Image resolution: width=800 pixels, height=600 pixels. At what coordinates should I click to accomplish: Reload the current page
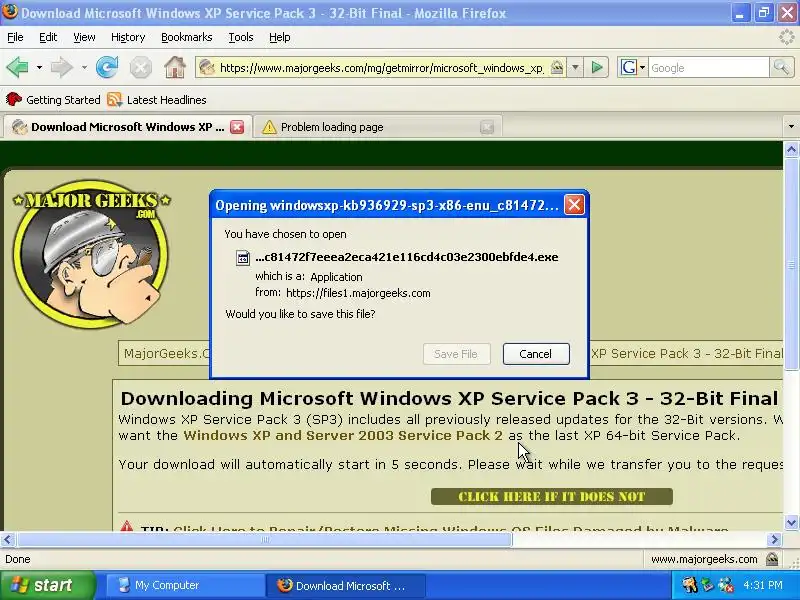(x=107, y=67)
